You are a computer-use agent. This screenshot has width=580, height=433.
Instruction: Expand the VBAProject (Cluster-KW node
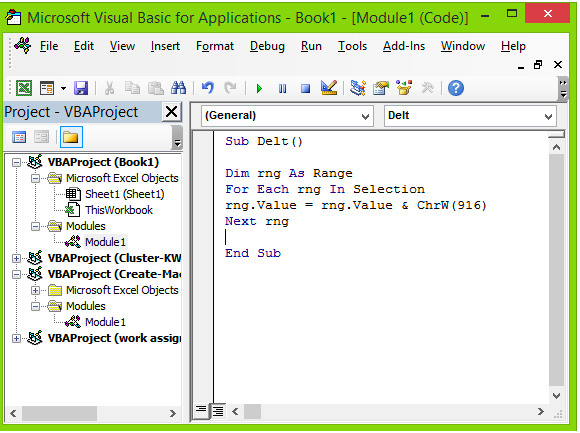16,258
